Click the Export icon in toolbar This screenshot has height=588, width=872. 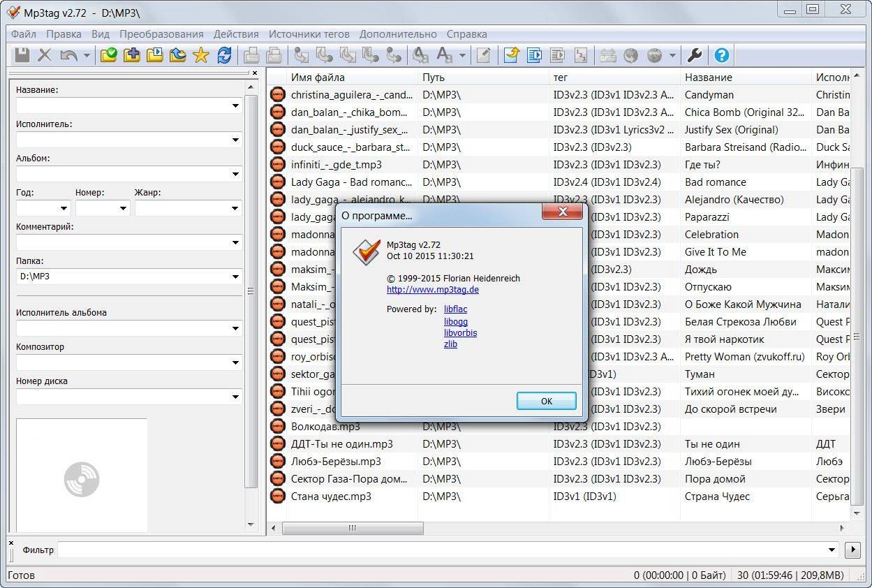coord(511,55)
